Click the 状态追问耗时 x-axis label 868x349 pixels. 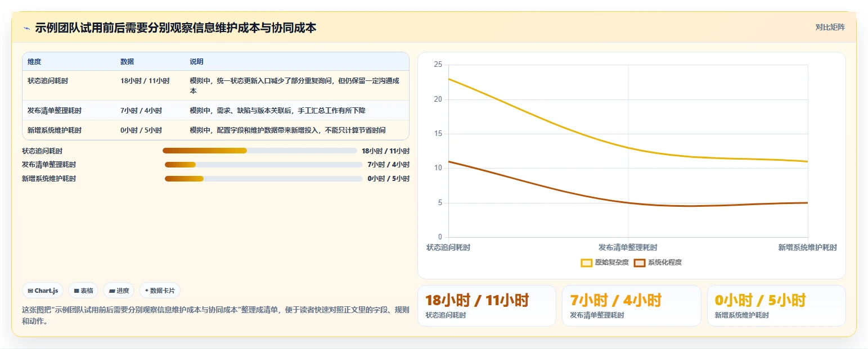448,247
